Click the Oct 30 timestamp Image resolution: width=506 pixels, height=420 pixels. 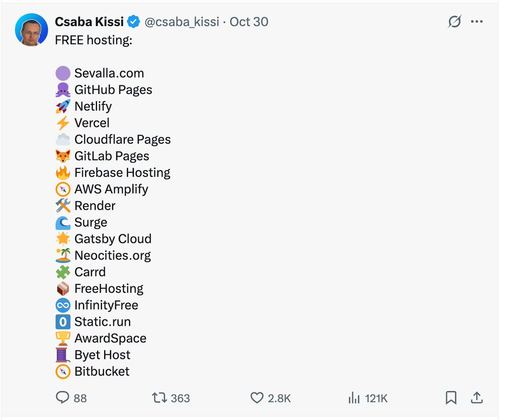249,22
